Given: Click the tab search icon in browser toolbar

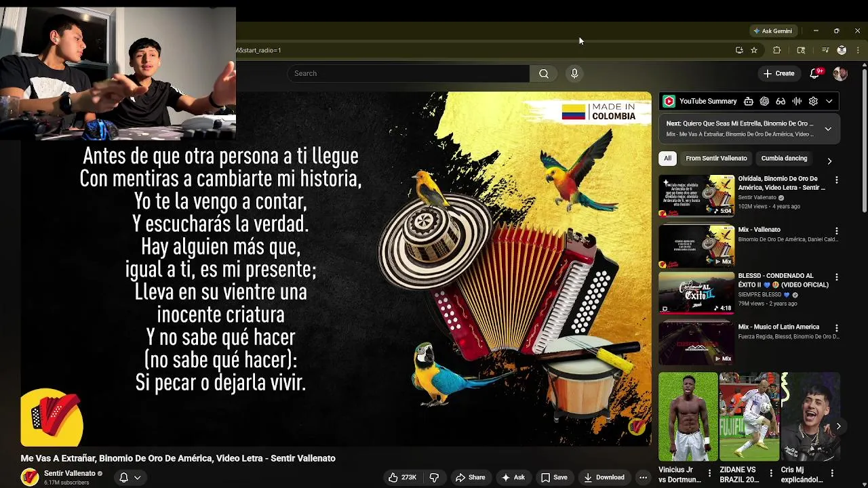Looking at the screenshot, I should (801, 50).
